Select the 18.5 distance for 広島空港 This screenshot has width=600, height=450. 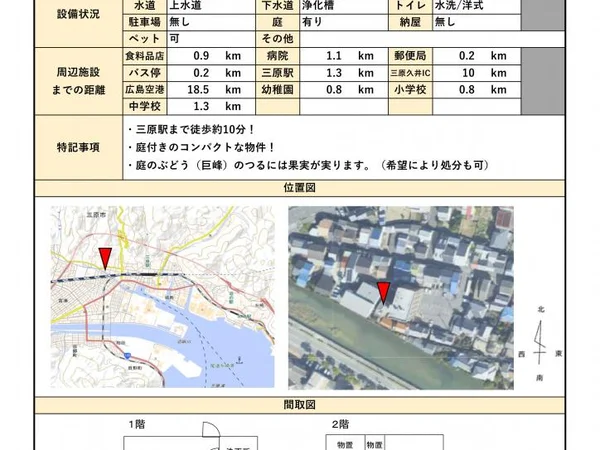[x=198, y=90]
